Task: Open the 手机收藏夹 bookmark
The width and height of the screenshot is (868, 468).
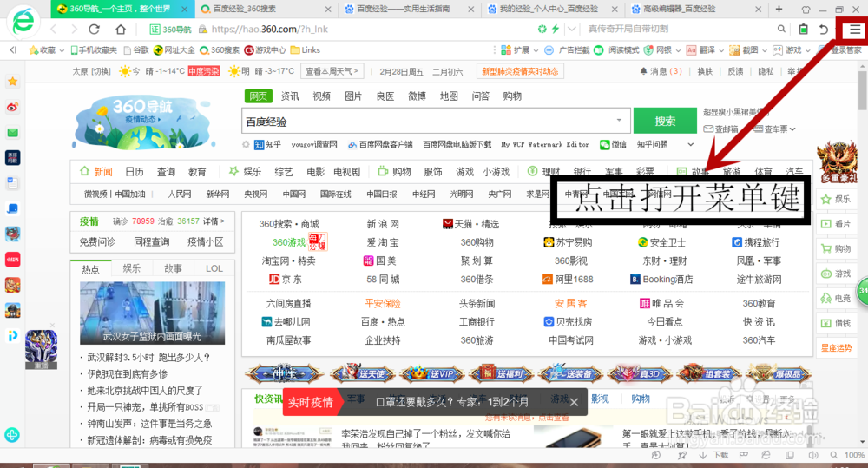Action: tap(94, 50)
